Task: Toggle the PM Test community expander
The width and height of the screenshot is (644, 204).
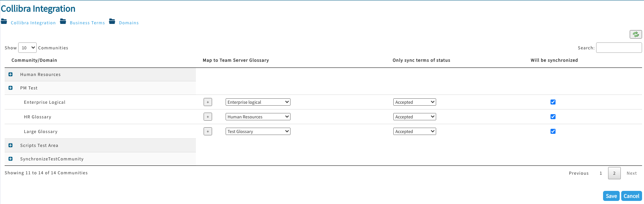Action: [x=10, y=88]
